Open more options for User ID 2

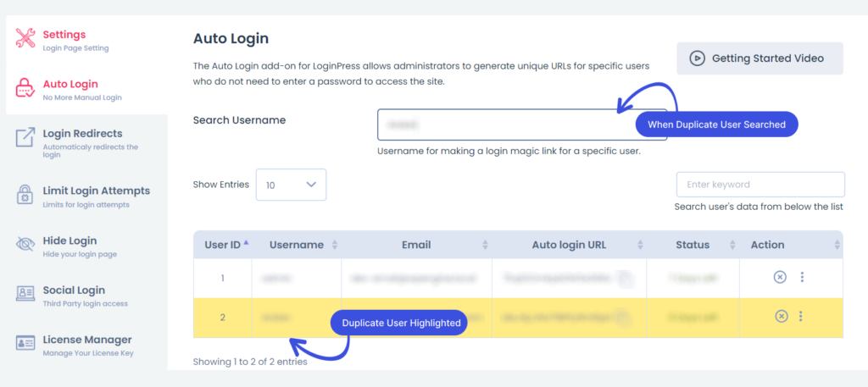pyautogui.click(x=800, y=317)
